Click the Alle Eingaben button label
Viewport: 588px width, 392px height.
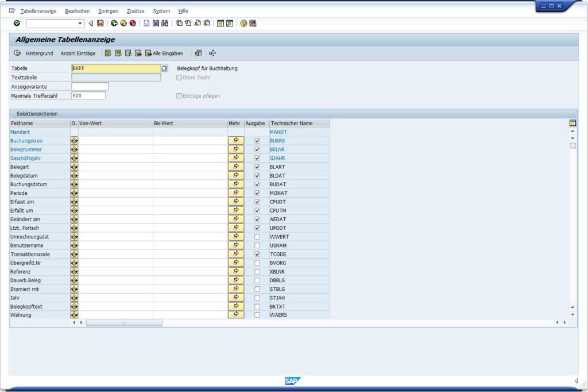[168, 53]
